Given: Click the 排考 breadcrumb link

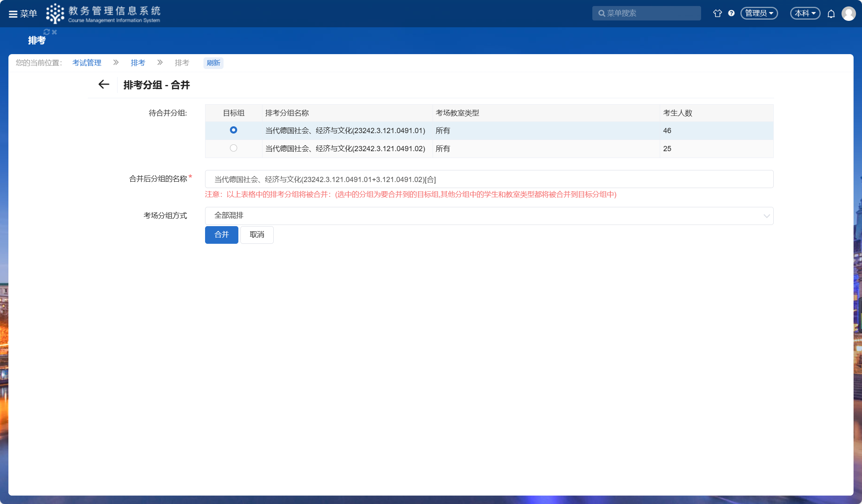Looking at the screenshot, I should [138, 63].
